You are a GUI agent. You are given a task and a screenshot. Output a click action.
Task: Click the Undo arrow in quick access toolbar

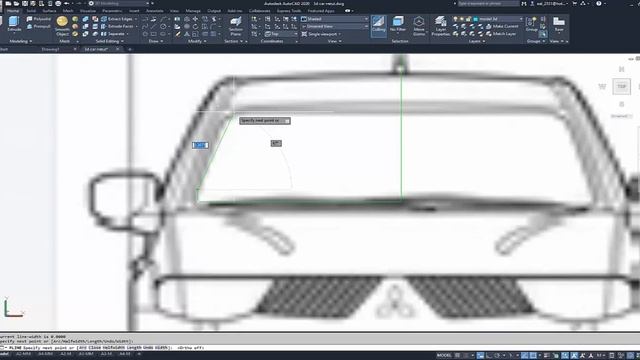(x=67, y=3)
